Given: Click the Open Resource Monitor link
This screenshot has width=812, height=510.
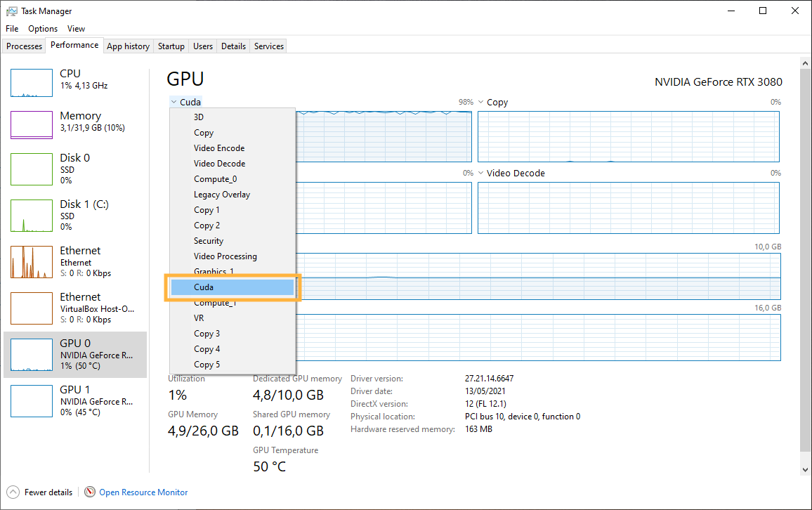Looking at the screenshot, I should [143, 492].
